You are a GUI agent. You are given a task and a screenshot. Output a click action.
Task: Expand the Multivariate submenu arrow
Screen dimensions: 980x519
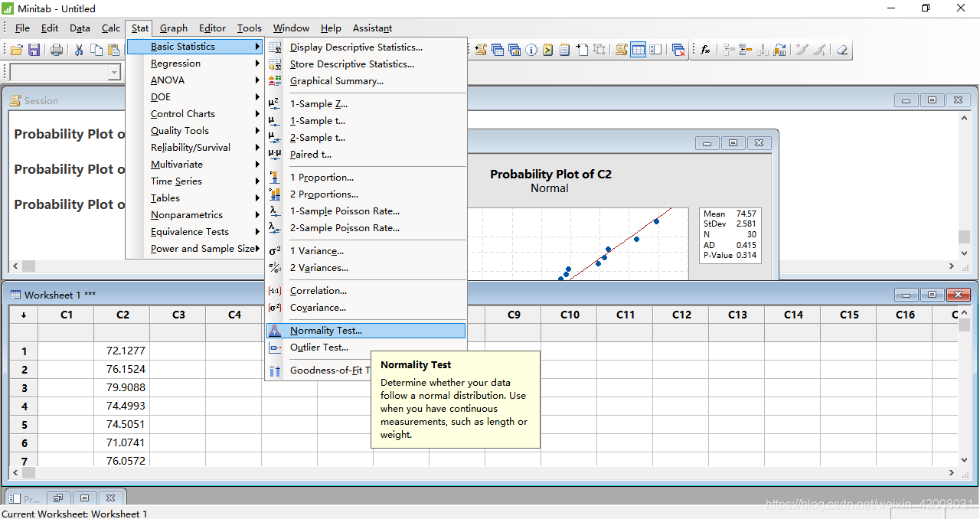tap(258, 165)
